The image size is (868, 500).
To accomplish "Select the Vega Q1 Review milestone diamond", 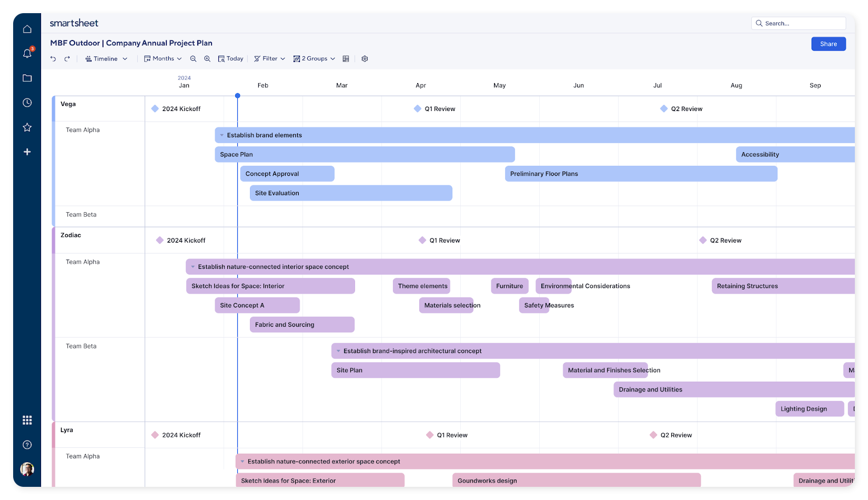I will (x=417, y=108).
